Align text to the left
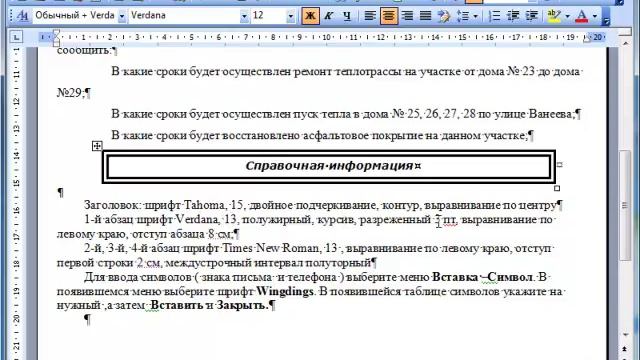 point(370,16)
